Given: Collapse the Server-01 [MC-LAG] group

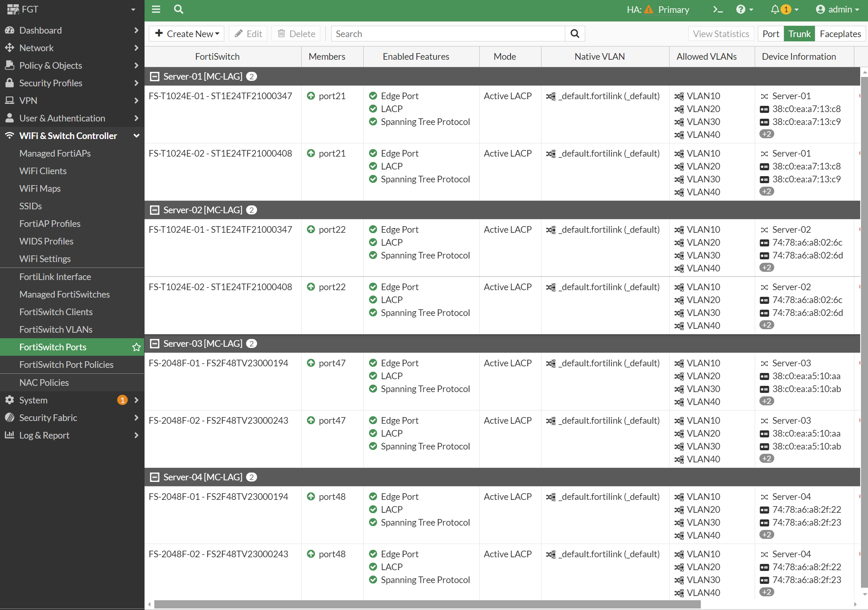Looking at the screenshot, I should pyautogui.click(x=155, y=76).
